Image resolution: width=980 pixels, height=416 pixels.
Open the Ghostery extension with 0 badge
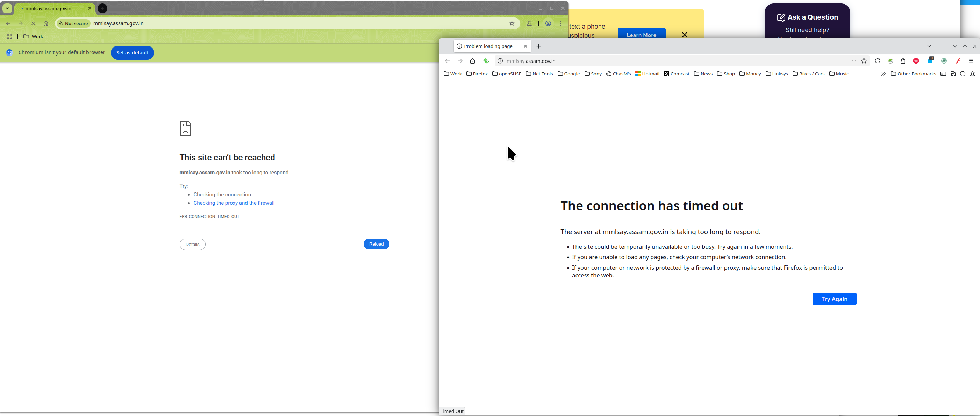[x=930, y=60]
